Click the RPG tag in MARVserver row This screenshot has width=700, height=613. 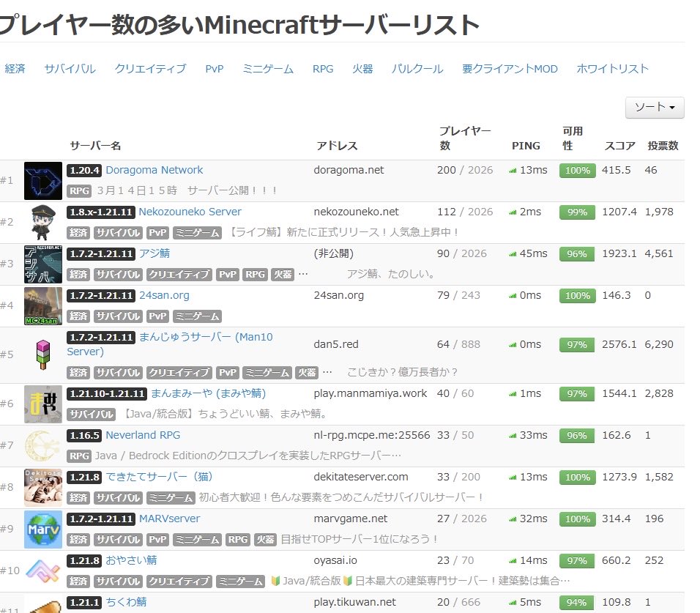click(238, 539)
